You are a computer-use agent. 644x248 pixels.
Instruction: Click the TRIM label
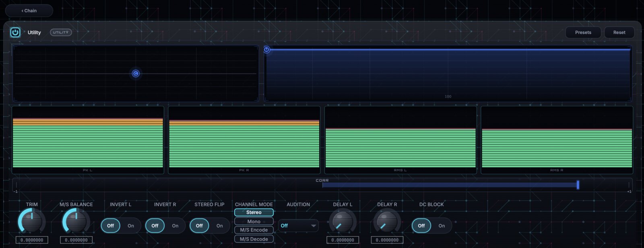point(32,204)
